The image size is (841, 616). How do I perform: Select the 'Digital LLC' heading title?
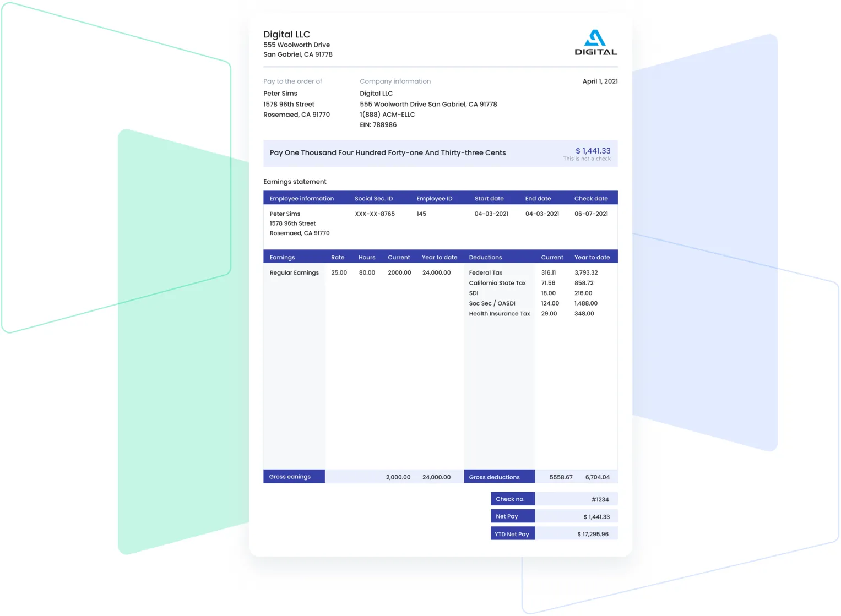(286, 34)
